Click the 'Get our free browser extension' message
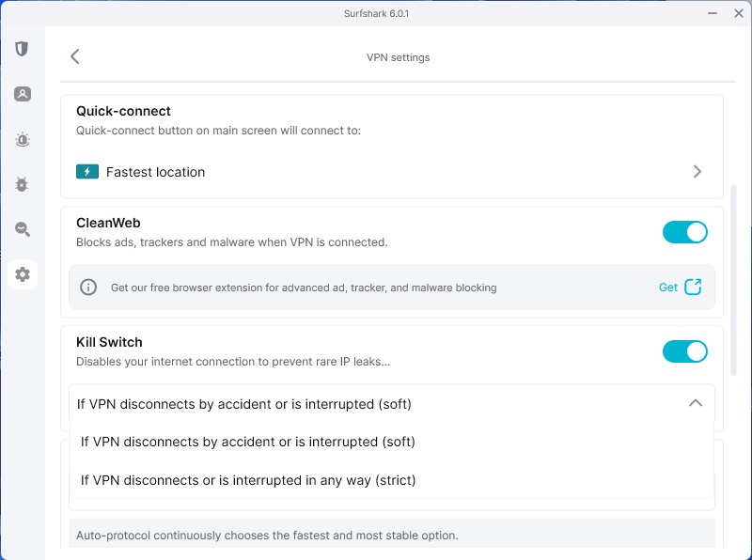This screenshot has height=560, width=752. tap(304, 288)
